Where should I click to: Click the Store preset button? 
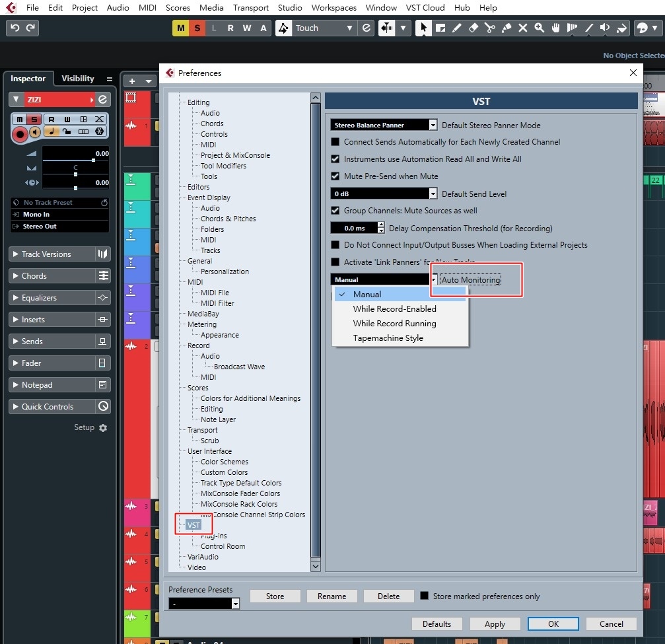[275, 596]
